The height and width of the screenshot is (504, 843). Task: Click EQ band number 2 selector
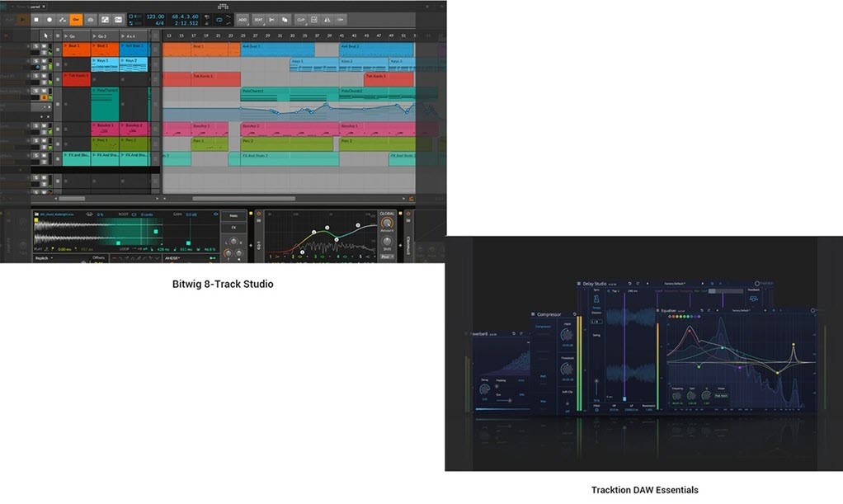pyautogui.click(x=293, y=257)
